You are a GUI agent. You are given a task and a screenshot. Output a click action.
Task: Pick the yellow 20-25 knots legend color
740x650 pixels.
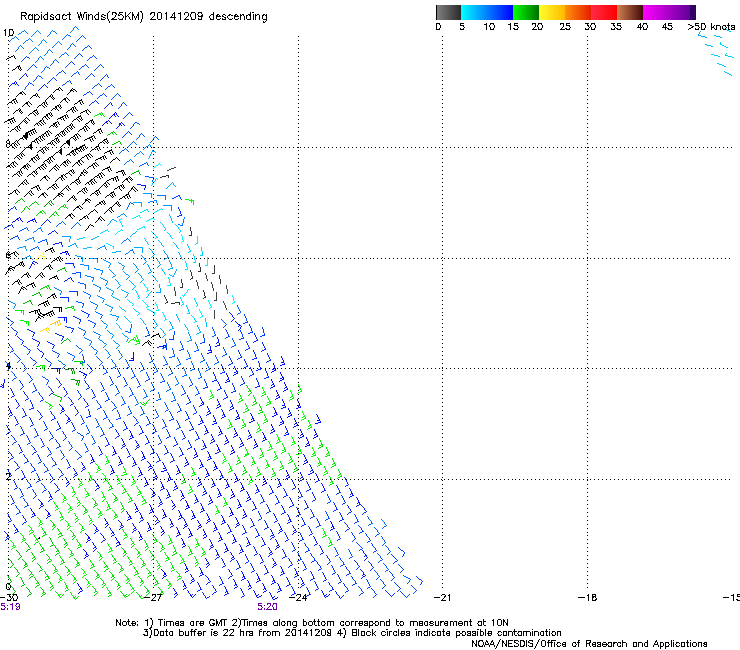pyautogui.click(x=552, y=12)
